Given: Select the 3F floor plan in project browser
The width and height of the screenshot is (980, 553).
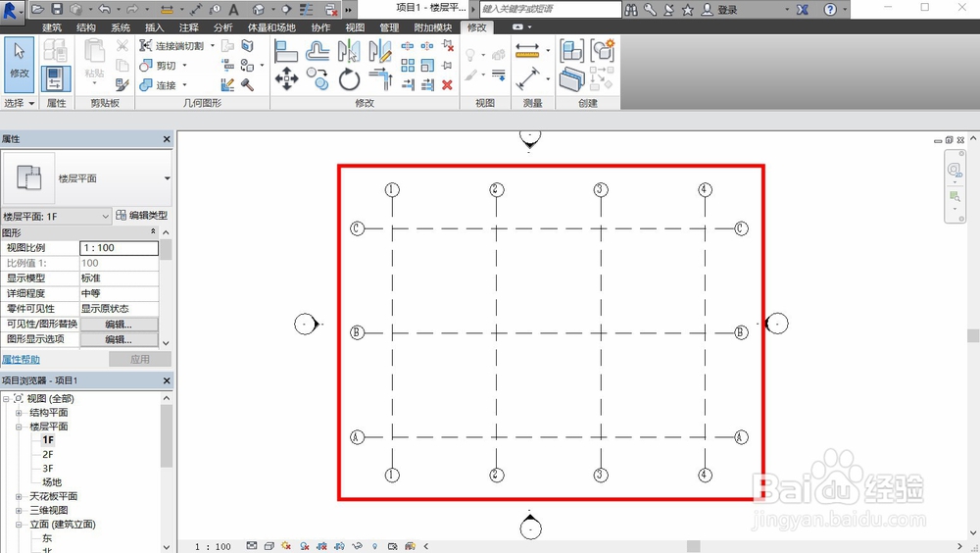Looking at the screenshot, I should point(47,469).
